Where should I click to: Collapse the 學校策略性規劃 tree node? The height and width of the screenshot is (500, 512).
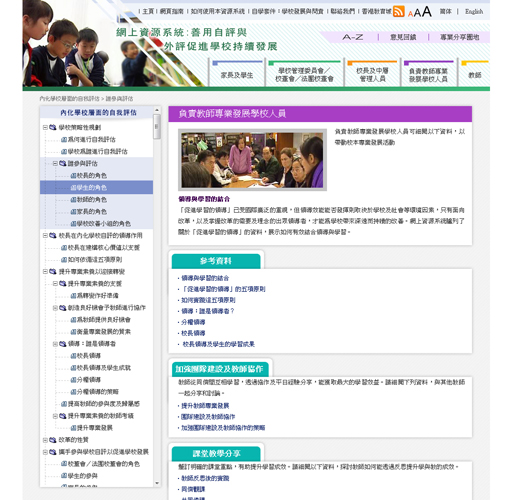point(45,127)
